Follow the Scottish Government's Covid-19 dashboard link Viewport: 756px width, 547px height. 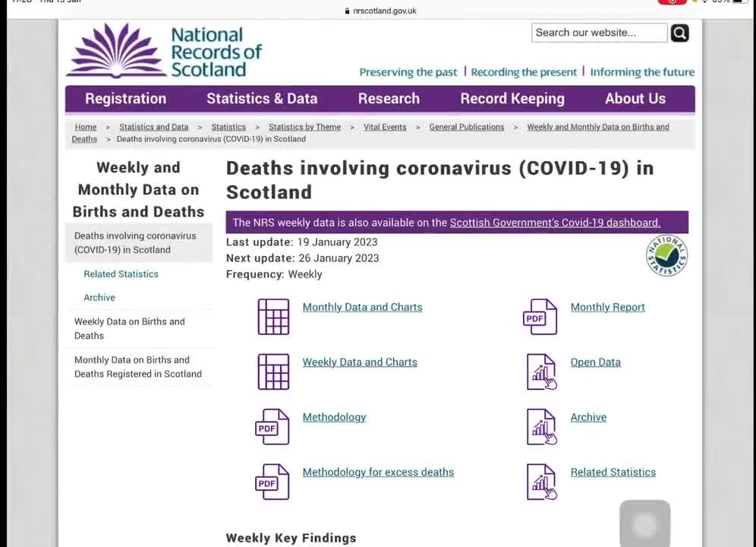point(555,223)
